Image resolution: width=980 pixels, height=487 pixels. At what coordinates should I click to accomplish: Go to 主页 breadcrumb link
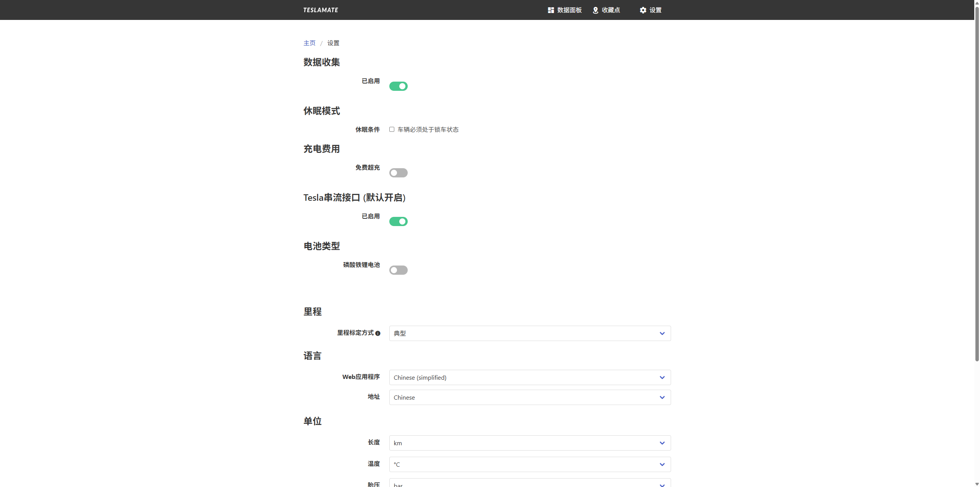309,43
